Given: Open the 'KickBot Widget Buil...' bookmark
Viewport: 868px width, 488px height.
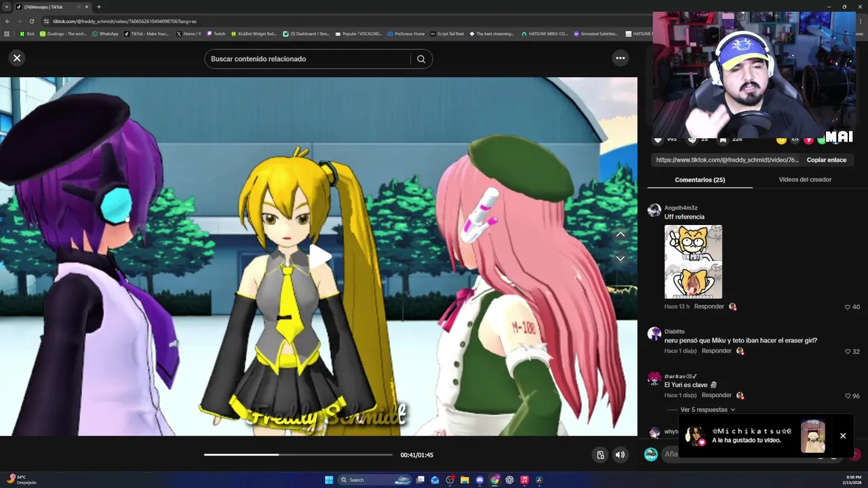Looking at the screenshot, I should (x=254, y=33).
